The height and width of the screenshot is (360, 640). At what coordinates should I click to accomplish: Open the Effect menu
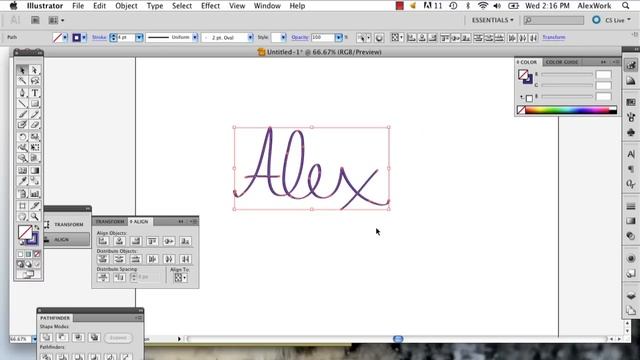point(210,6)
